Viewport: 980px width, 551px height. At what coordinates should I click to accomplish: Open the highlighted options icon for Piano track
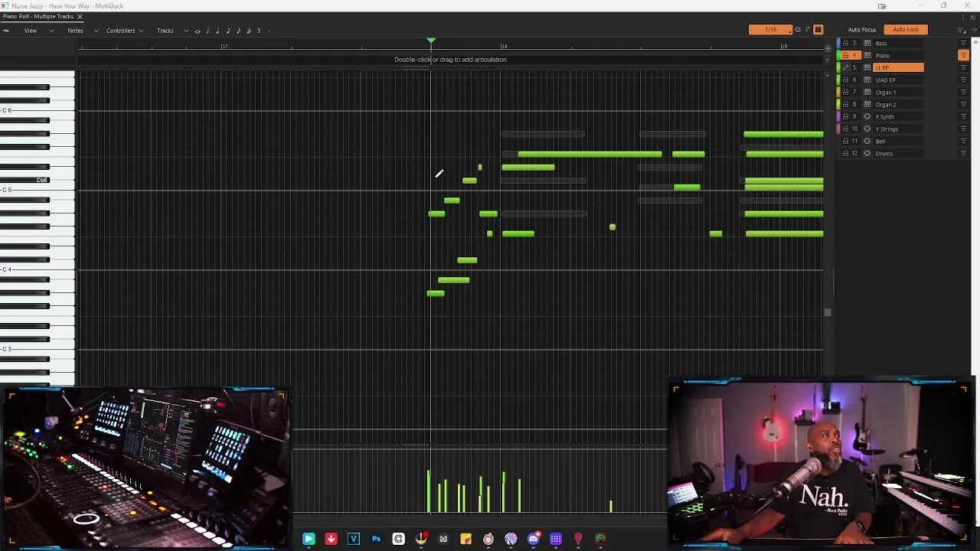(x=963, y=55)
